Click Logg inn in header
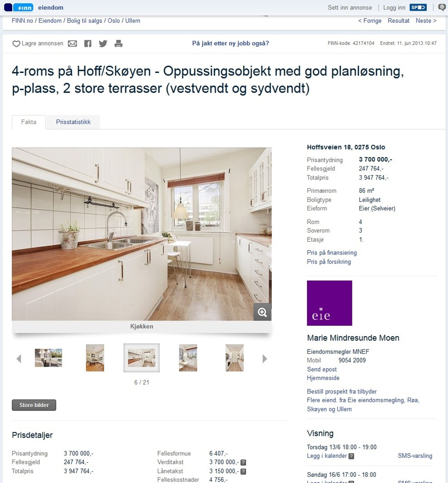This screenshot has height=483, width=448. [394, 8]
